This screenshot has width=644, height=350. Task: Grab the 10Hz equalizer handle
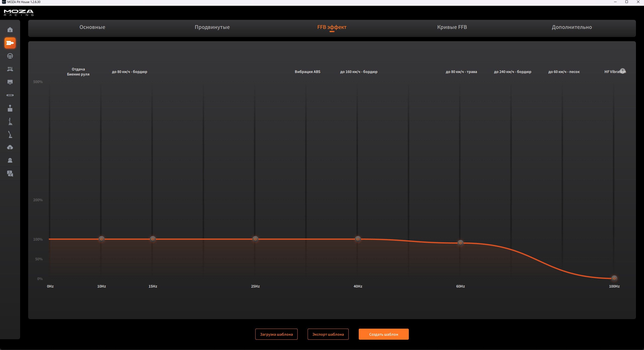102,239
